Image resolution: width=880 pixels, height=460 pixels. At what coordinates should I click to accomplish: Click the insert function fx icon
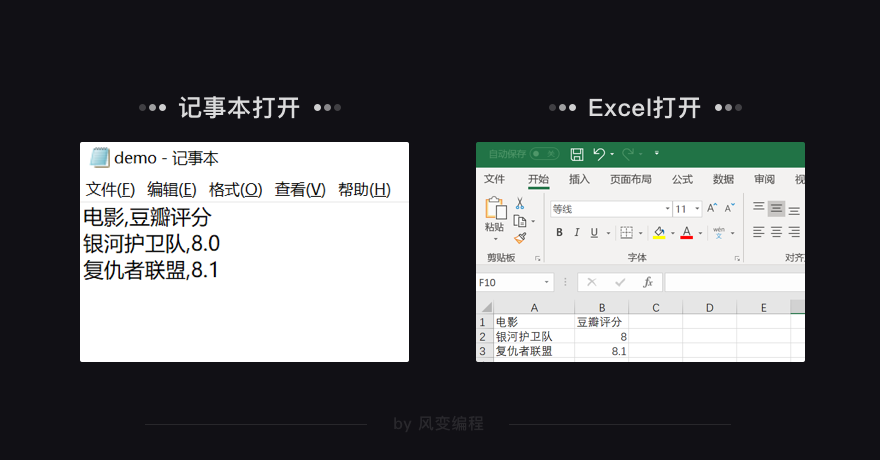tap(648, 282)
